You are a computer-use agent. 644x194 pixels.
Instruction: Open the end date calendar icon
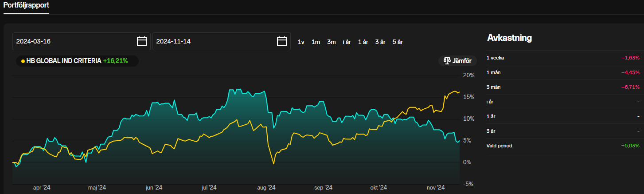[x=281, y=41]
